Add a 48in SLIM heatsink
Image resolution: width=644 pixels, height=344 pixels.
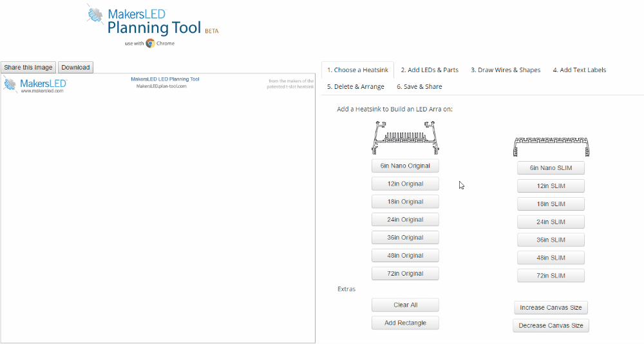point(551,258)
